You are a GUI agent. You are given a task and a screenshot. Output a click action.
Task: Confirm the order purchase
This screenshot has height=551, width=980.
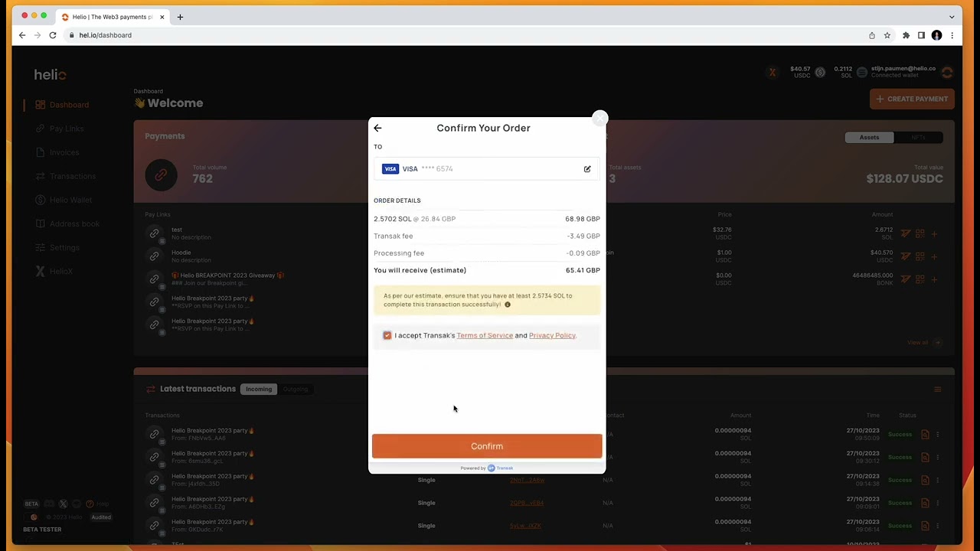(x=487, y=446)
